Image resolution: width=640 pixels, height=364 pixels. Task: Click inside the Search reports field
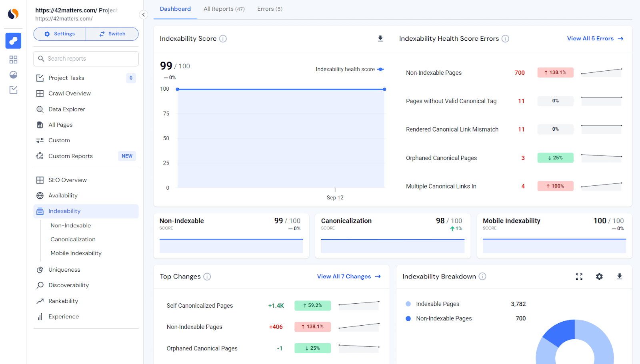point(86,58)
